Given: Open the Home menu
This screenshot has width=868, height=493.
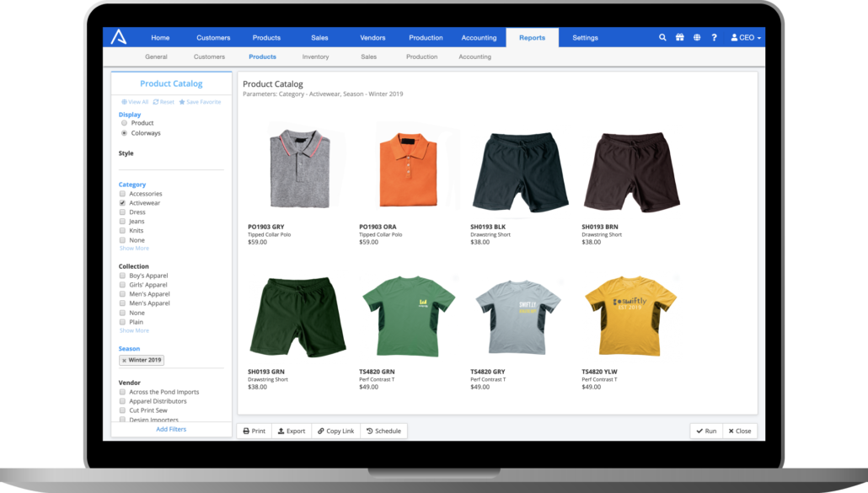Looking at the screenshot, I should coord(160,38).
